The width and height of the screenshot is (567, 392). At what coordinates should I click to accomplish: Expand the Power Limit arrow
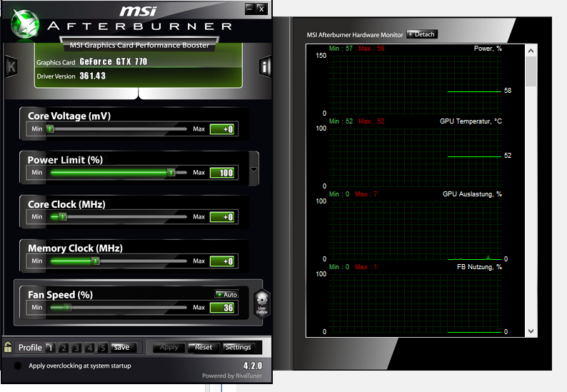pyautogui.click(x=254, y=169)
